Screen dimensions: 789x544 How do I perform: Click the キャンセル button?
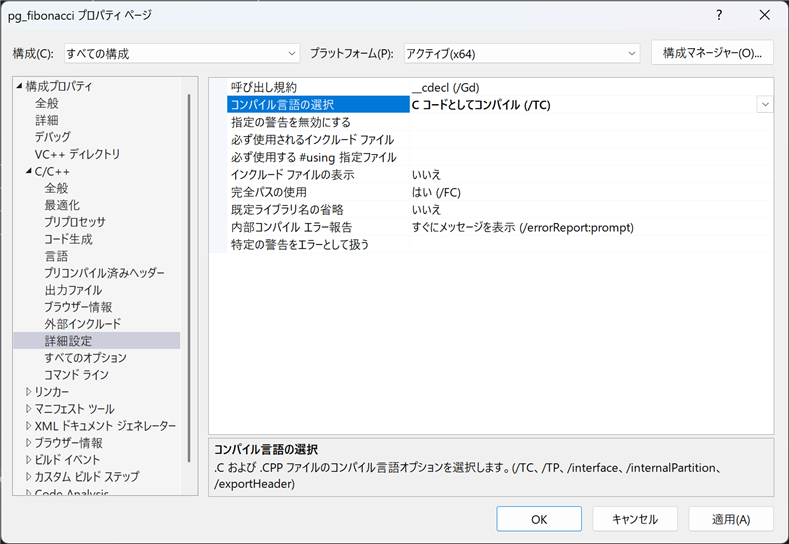[x=635, y=519]
